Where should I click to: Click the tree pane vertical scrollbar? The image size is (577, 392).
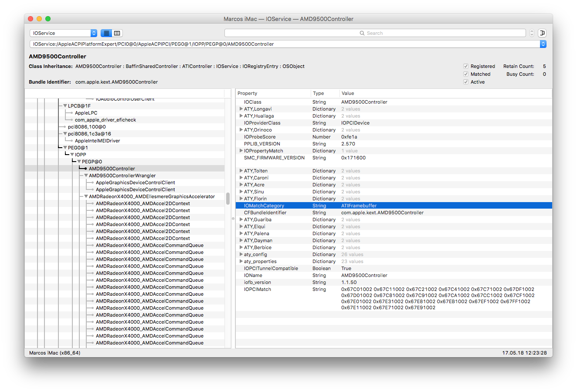point(227,199)
